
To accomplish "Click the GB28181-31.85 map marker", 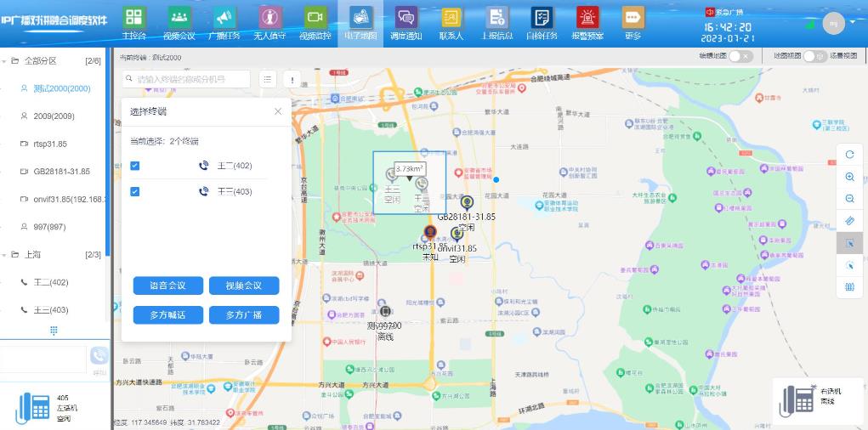I will [x=467, y=202].
